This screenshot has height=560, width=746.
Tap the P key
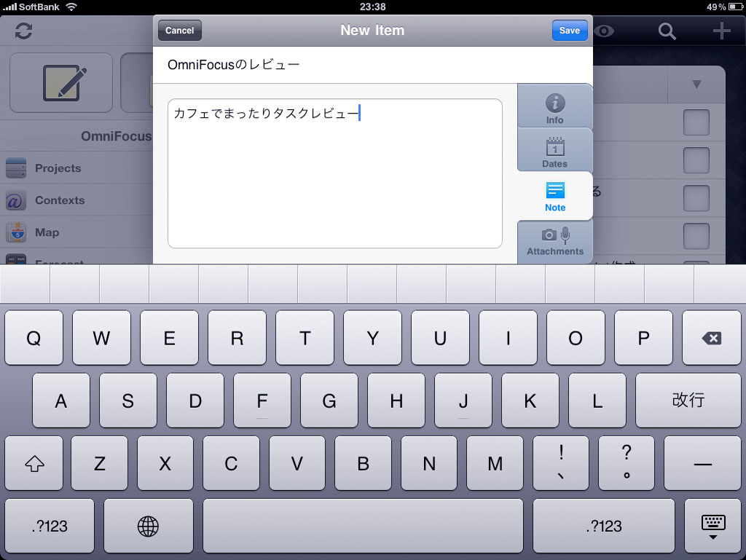pos(643,338)
